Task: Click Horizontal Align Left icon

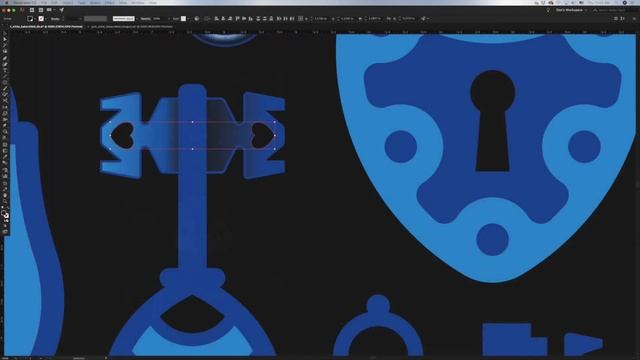Action: [x=216, y=18]
